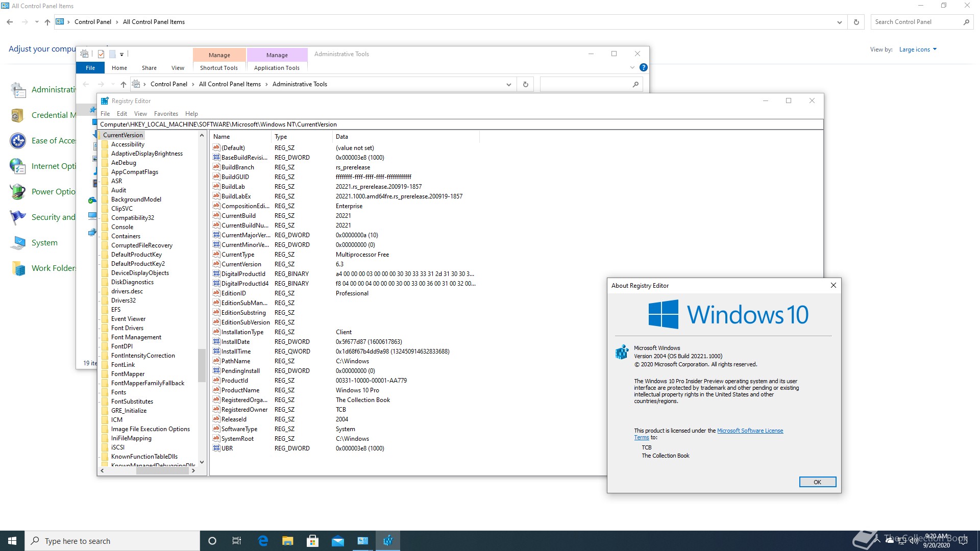Close the About Registry Editor dialog
980x551 pixels.
point(834,286)
